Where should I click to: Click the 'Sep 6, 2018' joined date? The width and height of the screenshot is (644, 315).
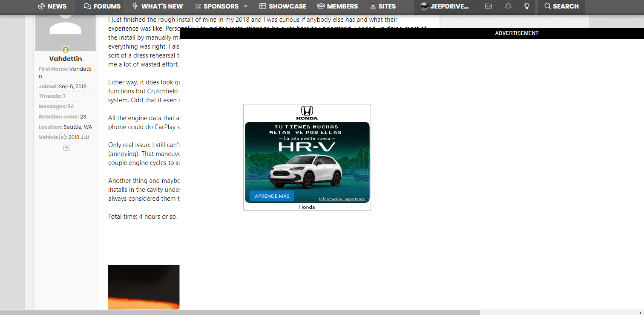coord(73,87)
